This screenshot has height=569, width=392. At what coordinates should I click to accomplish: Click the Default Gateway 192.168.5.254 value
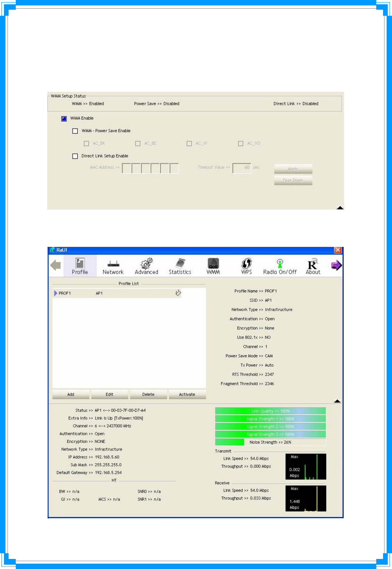tap(108, 473)
